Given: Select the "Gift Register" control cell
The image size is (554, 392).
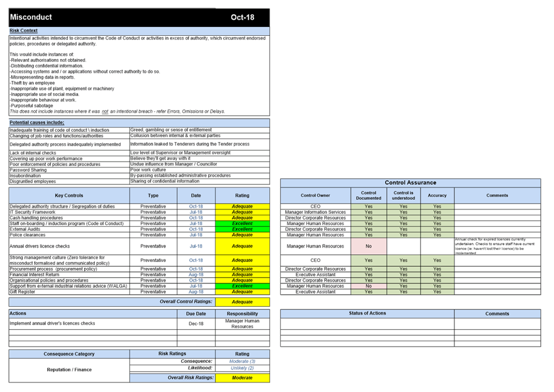Looking at the screenshot, I should (69, 292).
